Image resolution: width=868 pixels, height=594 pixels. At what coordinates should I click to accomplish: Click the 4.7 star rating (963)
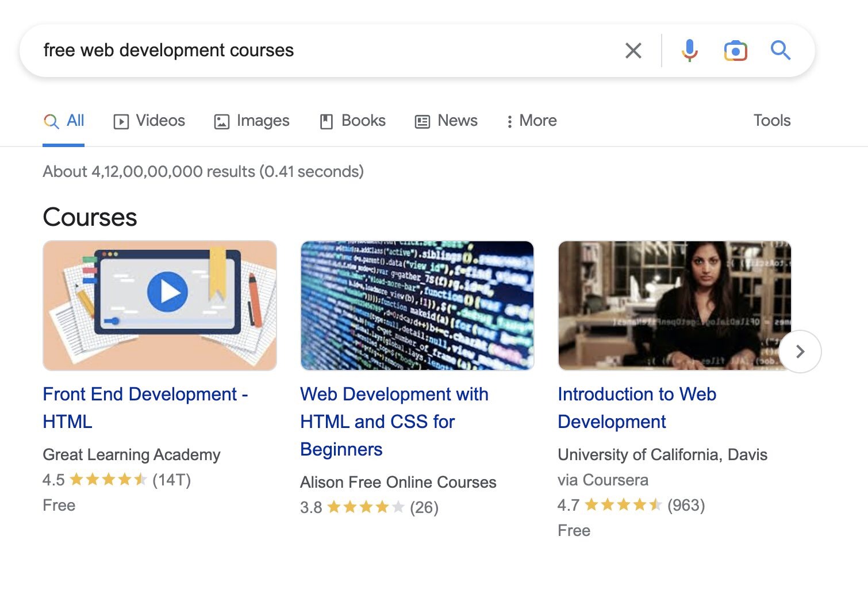pyautogui.click(x=631, y=505)
